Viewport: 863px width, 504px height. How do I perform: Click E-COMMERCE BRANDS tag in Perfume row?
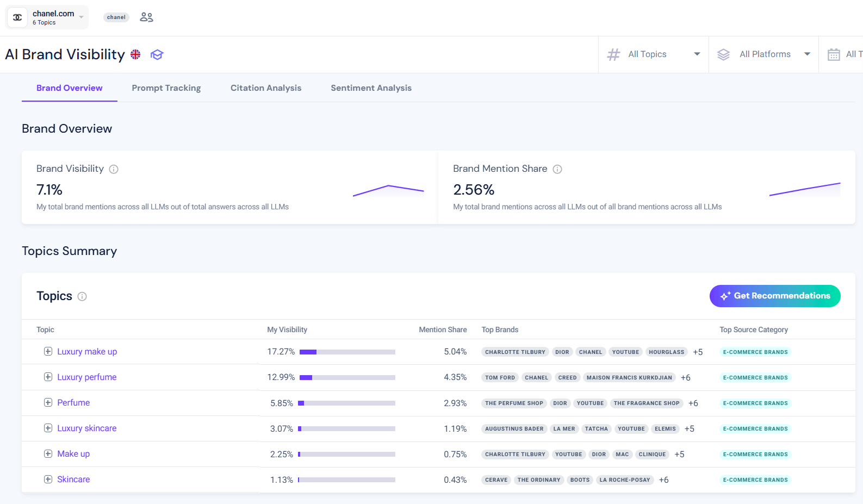755,403
